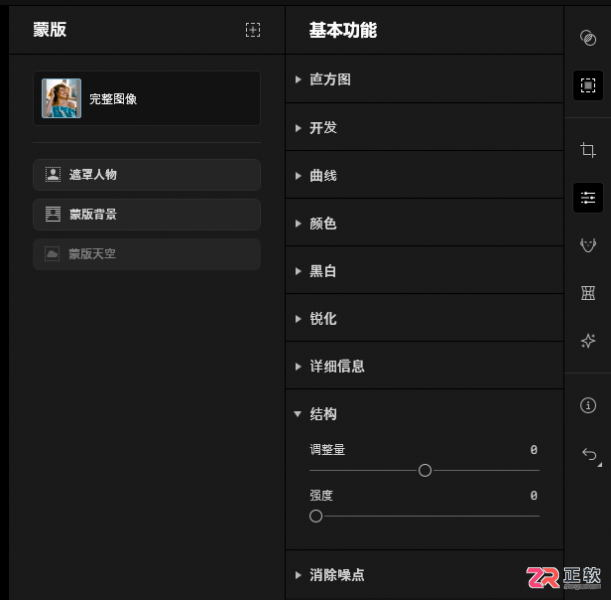Viewport: 611px width, 600px height.
Task: Select the crop tool icon
Action: click(x=588, y=150)
